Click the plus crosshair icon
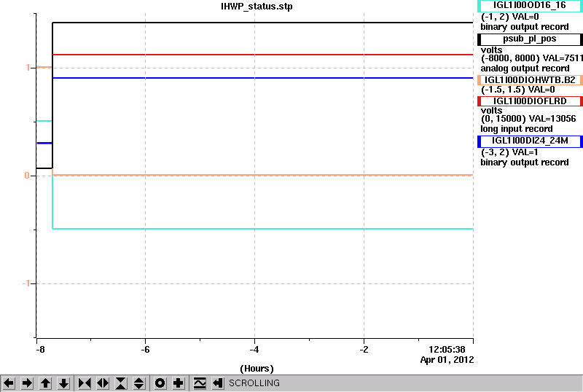 coord(179,383)
